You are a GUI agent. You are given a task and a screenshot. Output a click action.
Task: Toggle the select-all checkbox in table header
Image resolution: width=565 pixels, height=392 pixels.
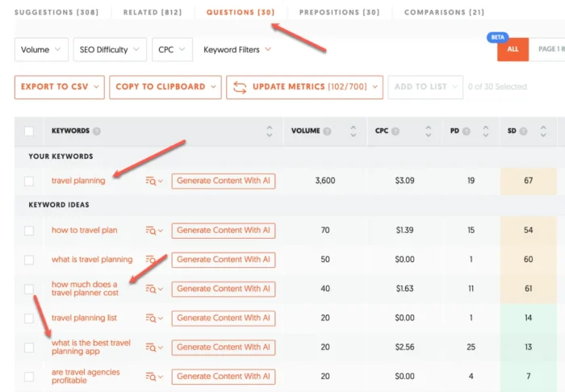(x=30, y=131)
